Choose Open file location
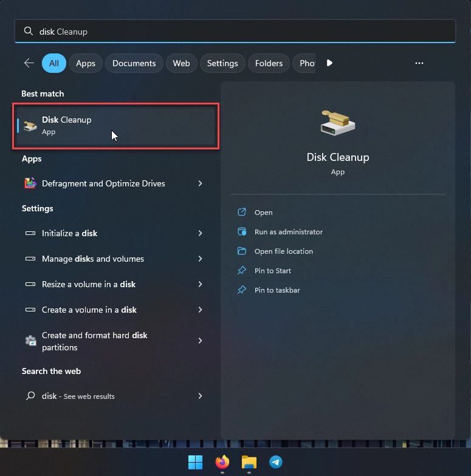Screen dimensions: 471x476 [x=283, y=251]
